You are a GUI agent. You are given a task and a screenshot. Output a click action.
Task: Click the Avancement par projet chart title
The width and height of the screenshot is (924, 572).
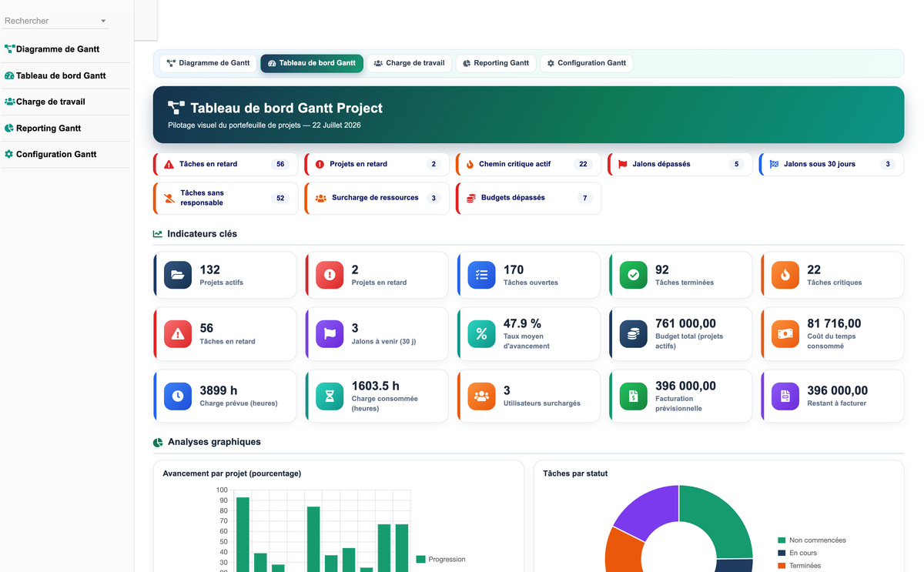coord(232,473)
